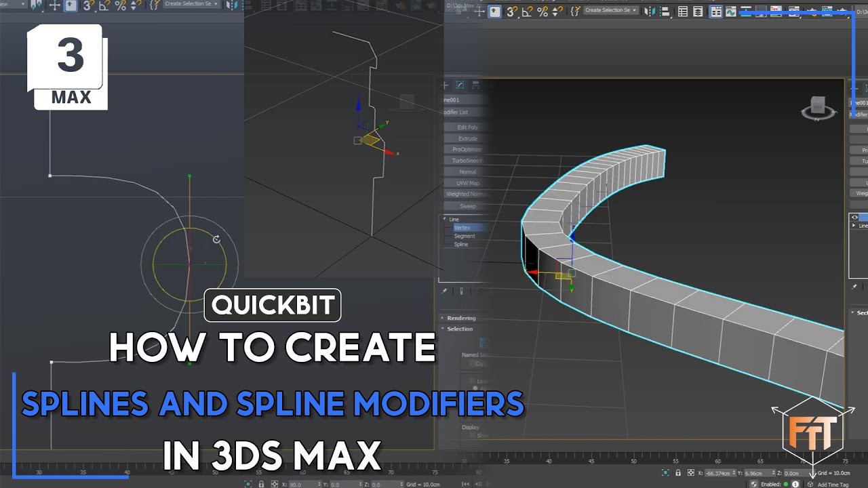Click the ProOptimizer modifier button

pos(467,149)
